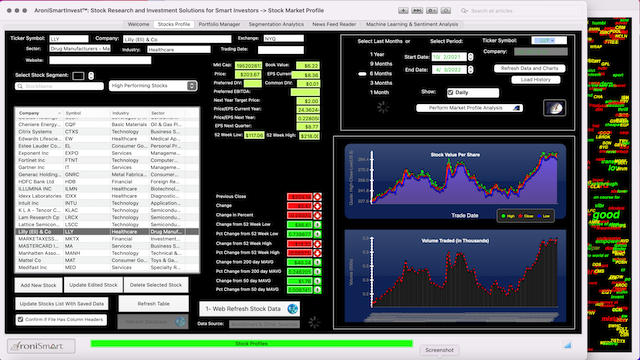The width and height of the screenshot is (640, 360).
Task: Click the skip-forward toolbar button
Action: (x=417, y=11)
